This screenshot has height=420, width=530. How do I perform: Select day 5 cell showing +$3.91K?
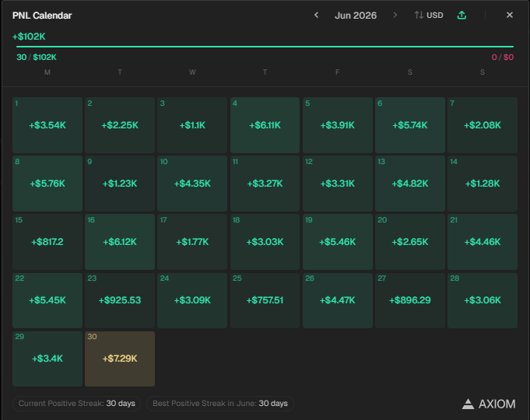(x=338, y=125)
